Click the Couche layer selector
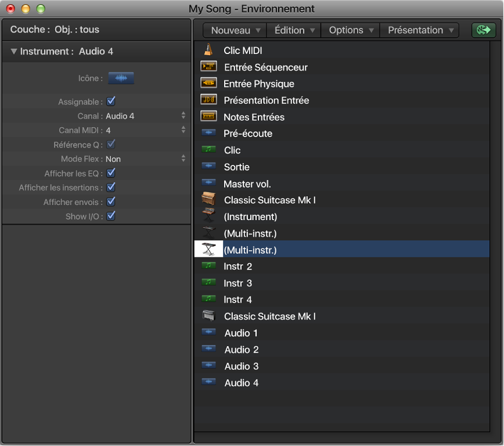 [x=55, y=29]
